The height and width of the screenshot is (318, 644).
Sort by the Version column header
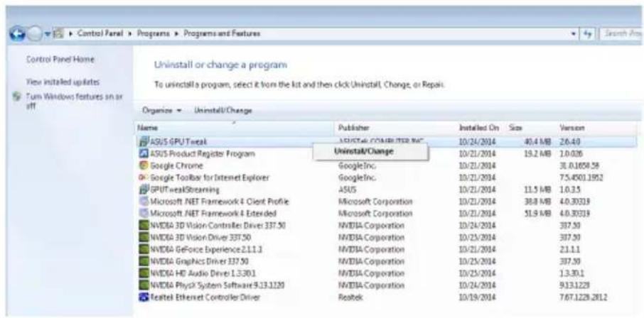(x=596, y=128)
